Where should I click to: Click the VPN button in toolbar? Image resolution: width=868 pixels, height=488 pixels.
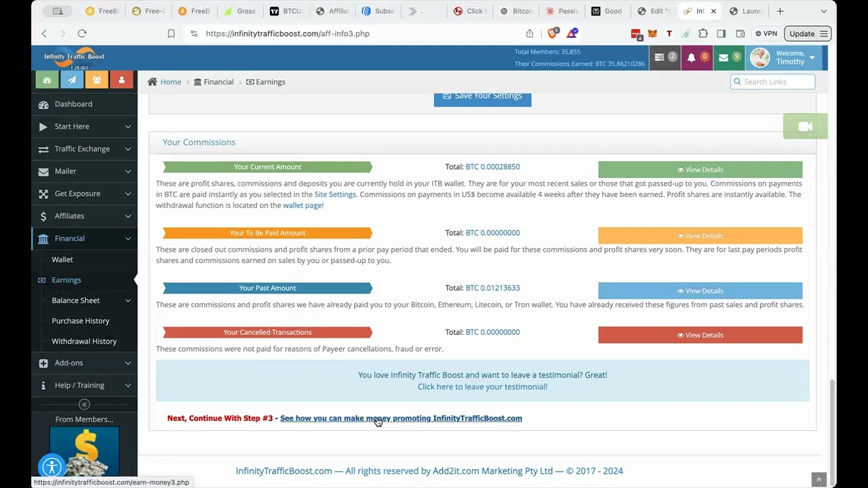click(x=766, y=33)
